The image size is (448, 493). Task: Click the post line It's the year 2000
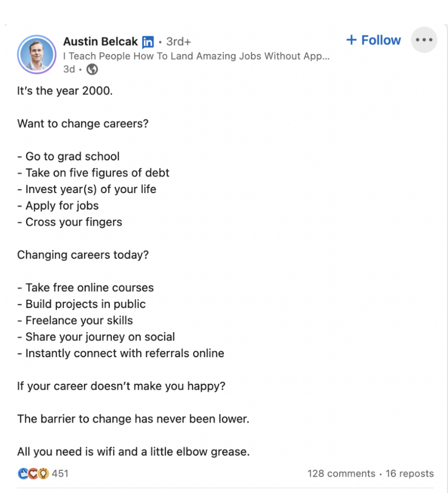pyautogui.click(x=65, y=91)
